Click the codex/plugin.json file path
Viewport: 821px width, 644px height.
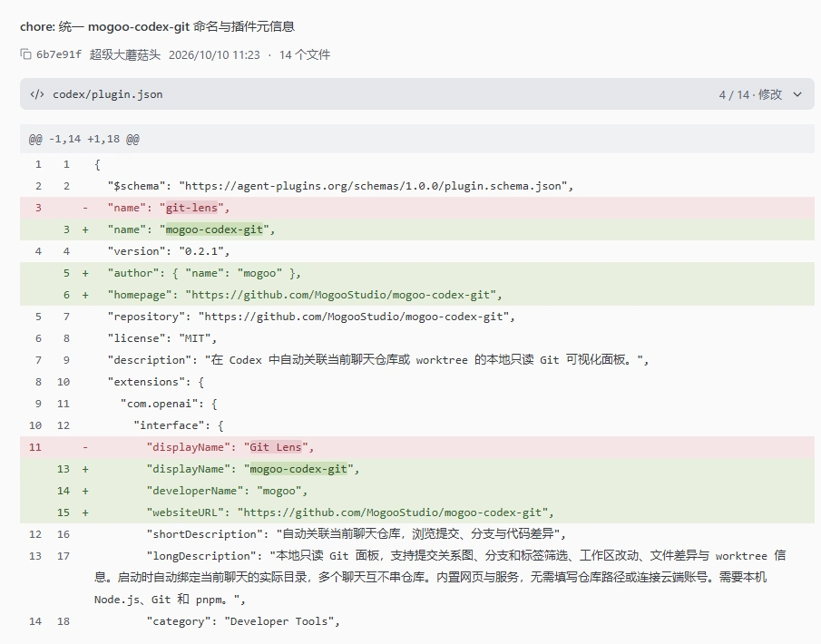[108, 94]
